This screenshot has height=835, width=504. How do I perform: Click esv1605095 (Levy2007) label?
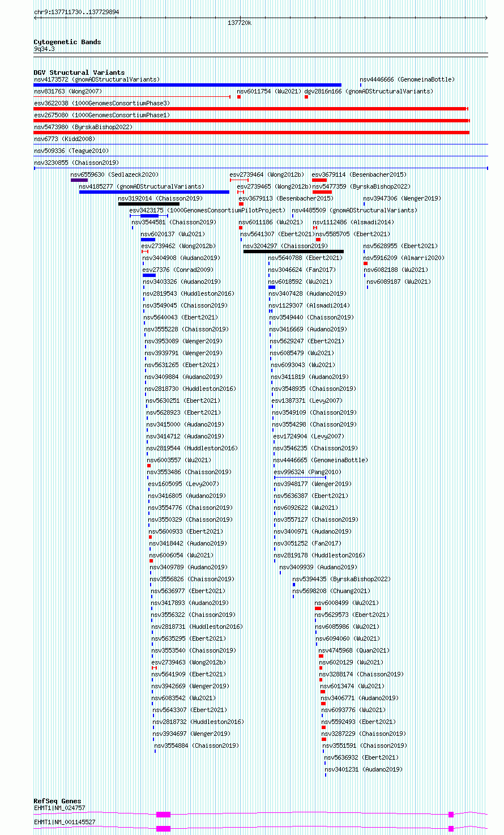[x=183, y=484]
